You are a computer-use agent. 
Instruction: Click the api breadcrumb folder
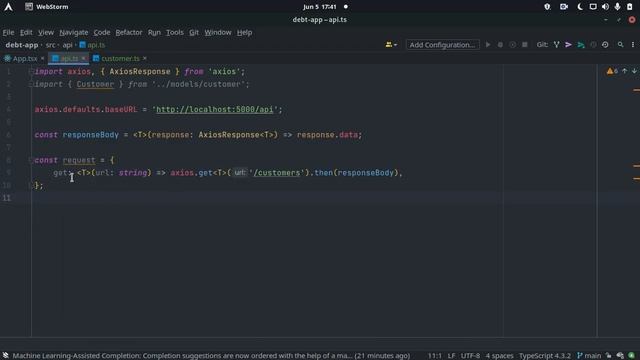pos(67,45)
